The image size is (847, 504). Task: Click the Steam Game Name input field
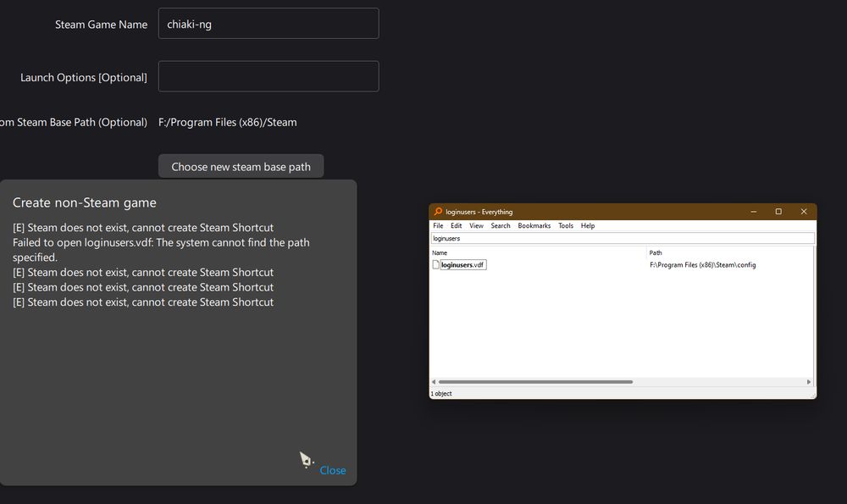[x=268, y=23]
